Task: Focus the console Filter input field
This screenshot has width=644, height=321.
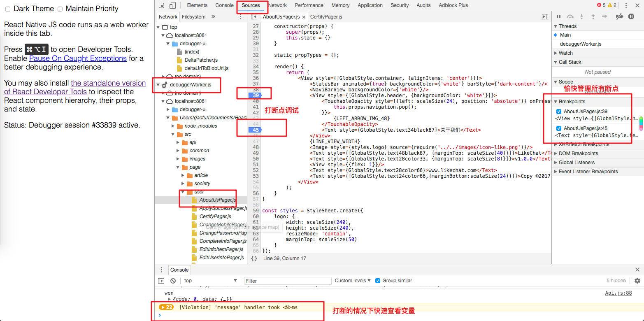Action: [288, 281]
